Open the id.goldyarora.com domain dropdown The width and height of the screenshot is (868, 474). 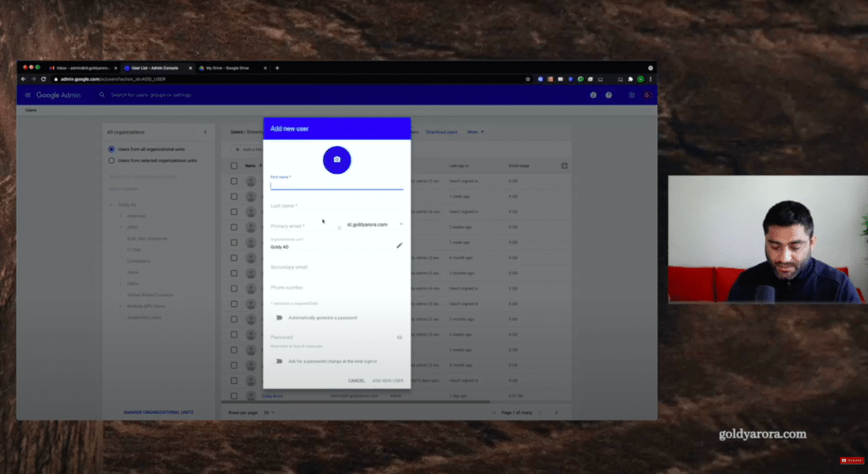375,225
